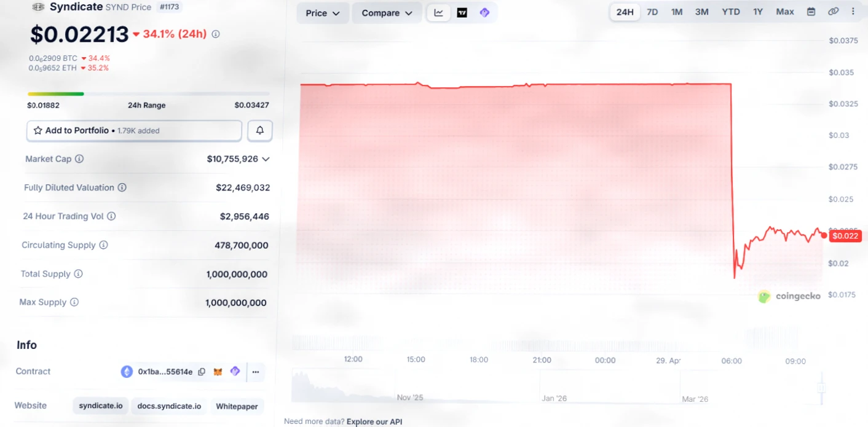Screen dimensions: 868x427
Task: Click the price alert bell icon
Action: pos(259,130)
